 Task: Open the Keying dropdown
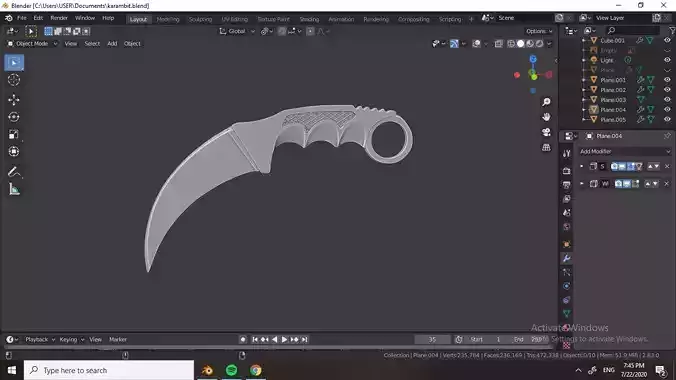pos(72,339)
